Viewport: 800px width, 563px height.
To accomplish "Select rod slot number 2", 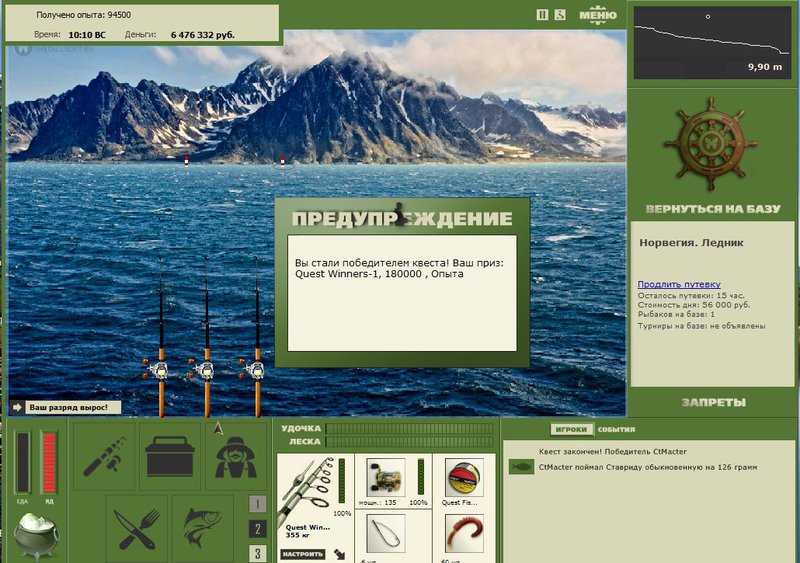I will click(257, 529).
